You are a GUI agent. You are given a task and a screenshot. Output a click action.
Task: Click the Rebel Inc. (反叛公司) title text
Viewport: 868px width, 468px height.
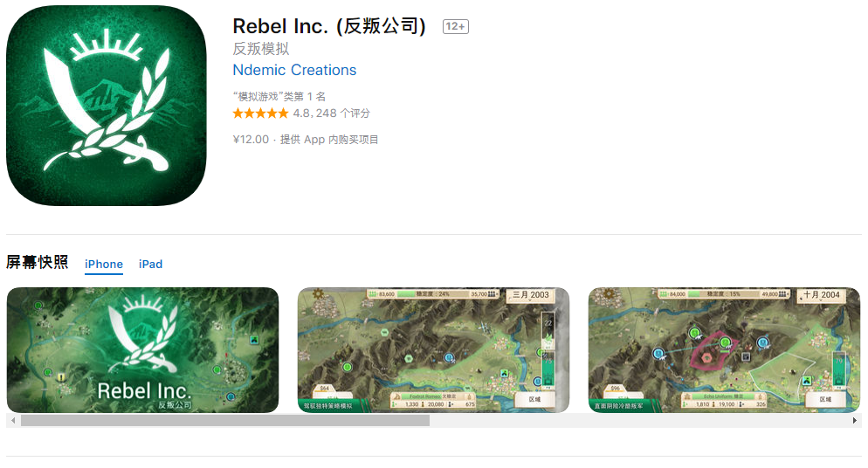(x=329, y=26)
